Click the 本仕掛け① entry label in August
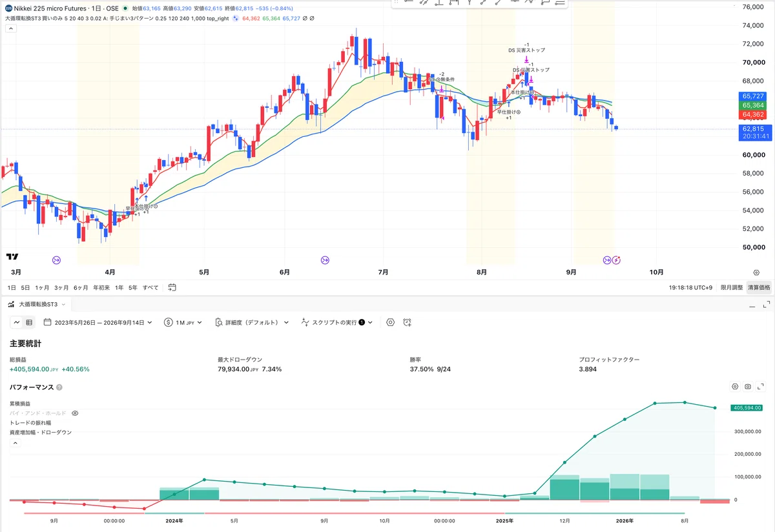The height and width of the screenshot is (532, 775). pos(523,92)
